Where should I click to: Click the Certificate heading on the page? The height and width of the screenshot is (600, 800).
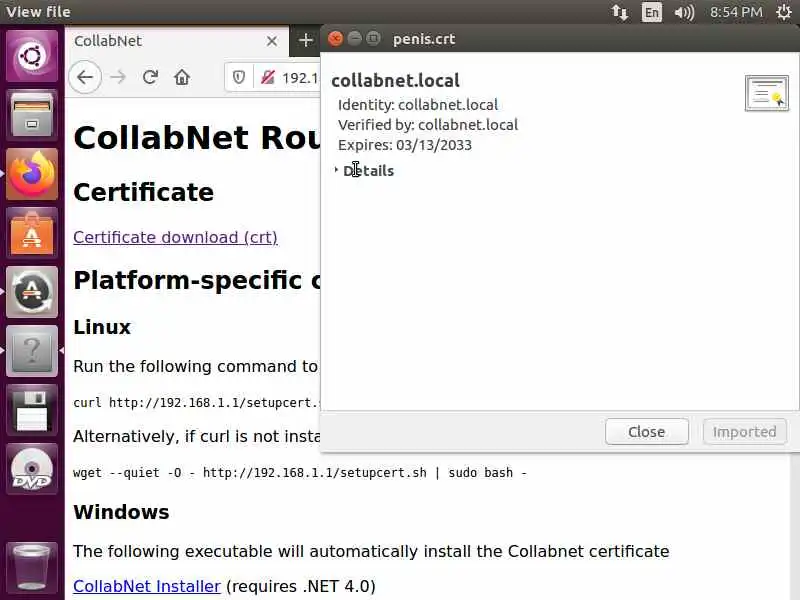coord(143,192)
